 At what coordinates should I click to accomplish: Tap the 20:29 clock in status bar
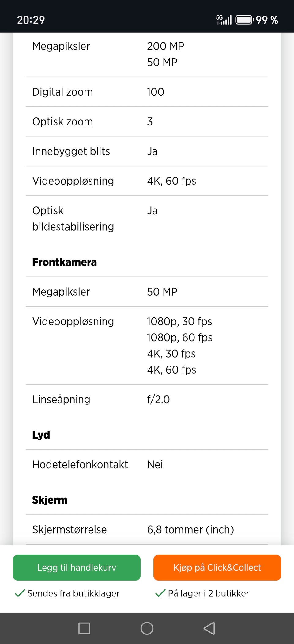[31, 20]
